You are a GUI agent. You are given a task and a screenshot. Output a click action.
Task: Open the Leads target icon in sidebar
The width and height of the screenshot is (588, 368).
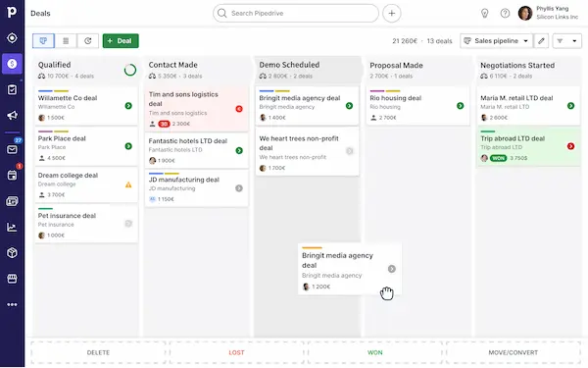coord(12,38)
